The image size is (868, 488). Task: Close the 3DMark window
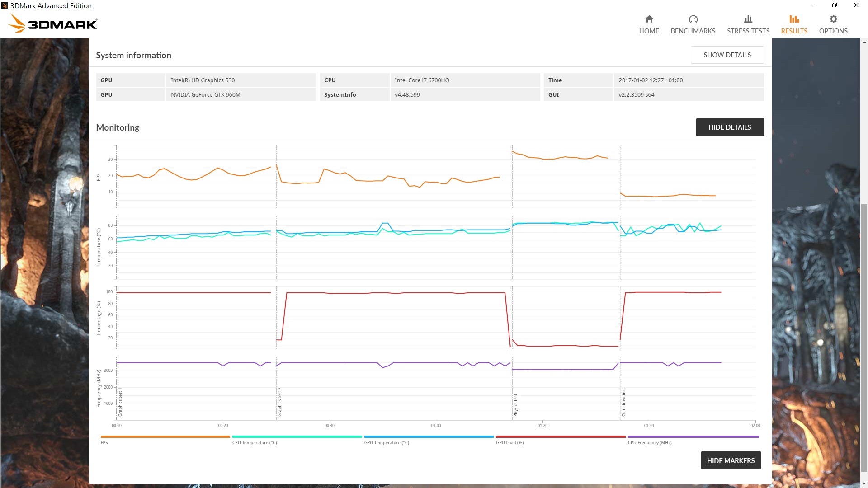pyautogui.click(x=856, y=5)
